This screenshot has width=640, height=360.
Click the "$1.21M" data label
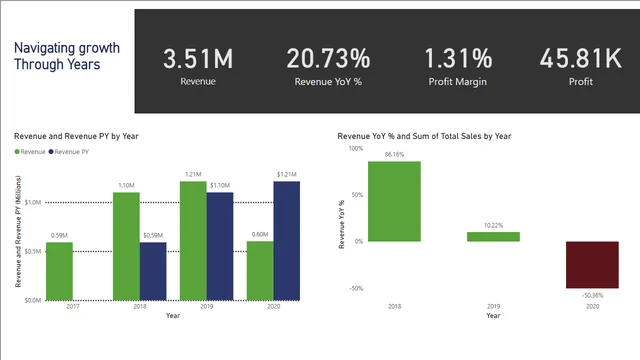287,174
